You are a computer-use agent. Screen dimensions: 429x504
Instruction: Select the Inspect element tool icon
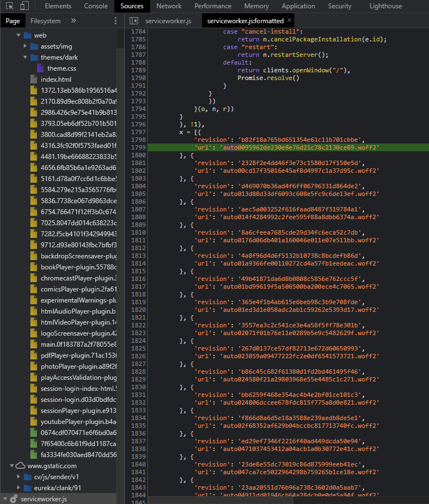(x=9, y=6)
